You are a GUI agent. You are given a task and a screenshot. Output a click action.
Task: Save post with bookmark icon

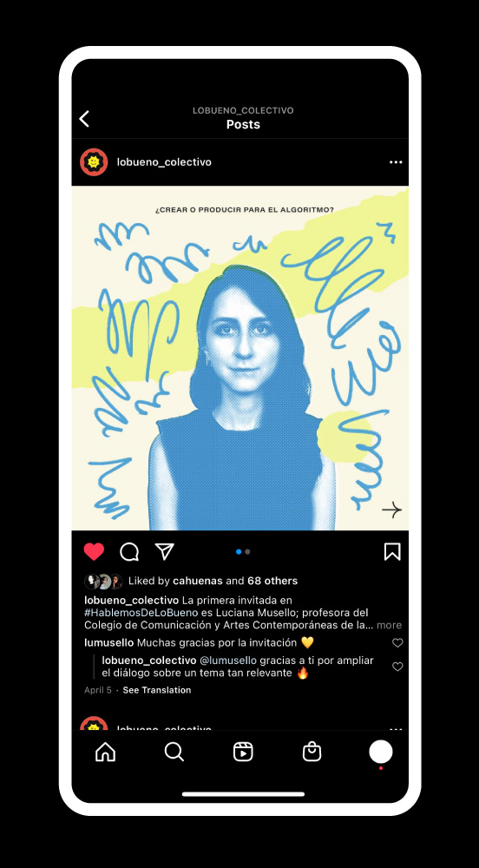(x=392, y=551)
